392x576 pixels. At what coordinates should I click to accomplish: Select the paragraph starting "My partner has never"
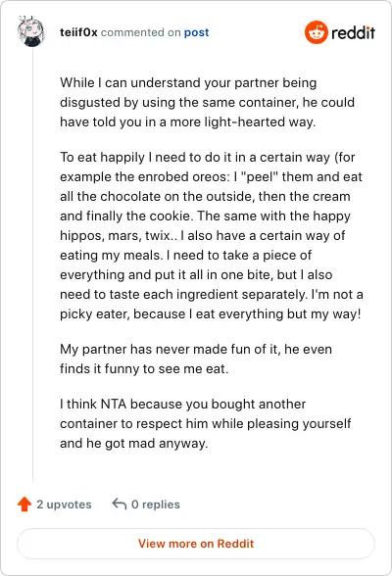(196, 359)
